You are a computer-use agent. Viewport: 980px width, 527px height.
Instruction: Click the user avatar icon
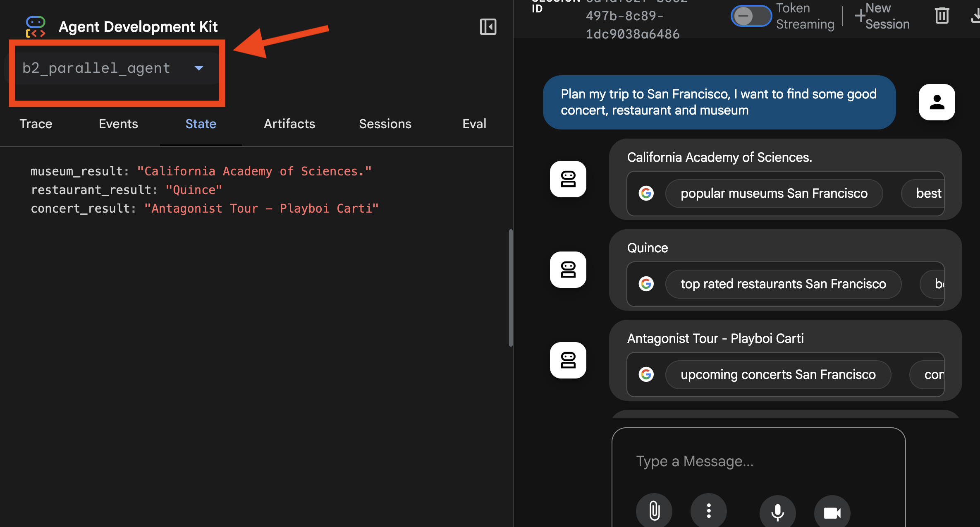(937, 102)
